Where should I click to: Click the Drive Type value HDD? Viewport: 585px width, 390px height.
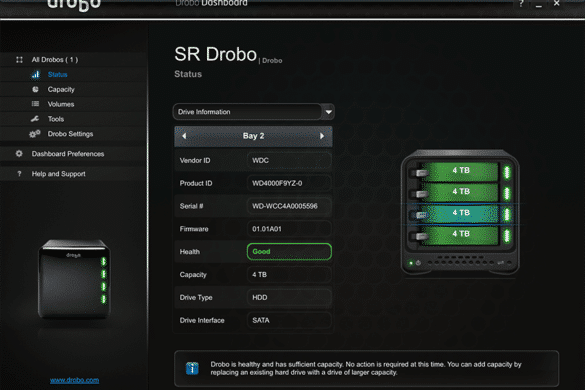point(289,297)
